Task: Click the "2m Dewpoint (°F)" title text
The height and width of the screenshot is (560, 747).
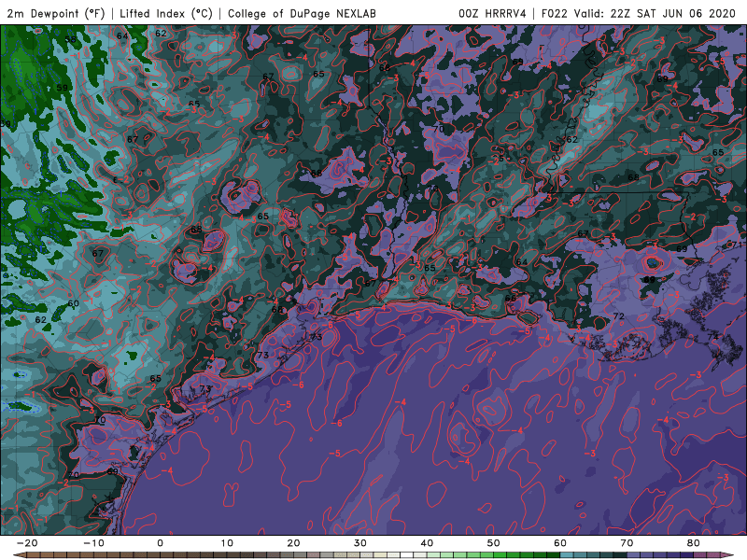Action: click(x=56, y=13)
